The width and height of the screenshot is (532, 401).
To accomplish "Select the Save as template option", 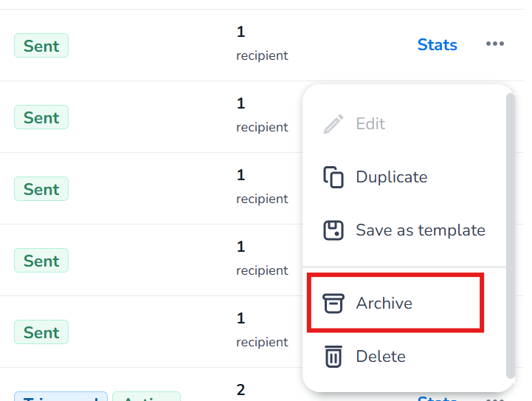I will [420, 230].
